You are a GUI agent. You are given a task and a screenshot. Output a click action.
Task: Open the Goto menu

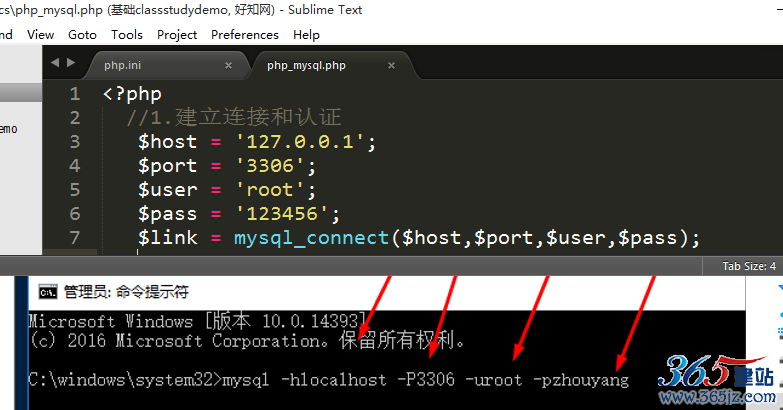[82, 34]
